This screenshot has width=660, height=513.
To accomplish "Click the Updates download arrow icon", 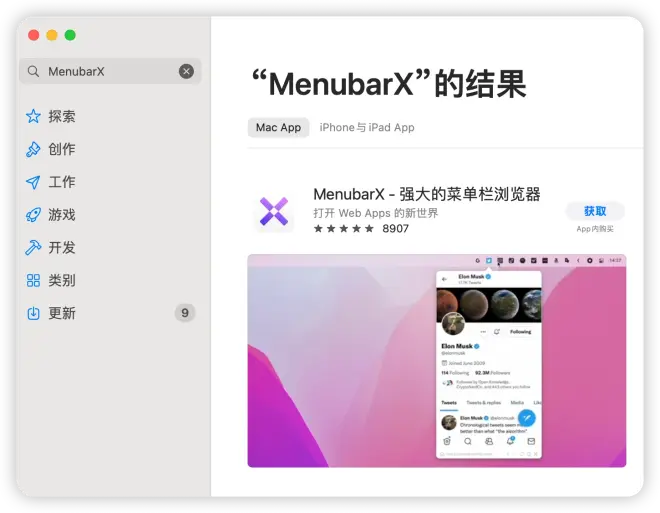I will [33, 313].
